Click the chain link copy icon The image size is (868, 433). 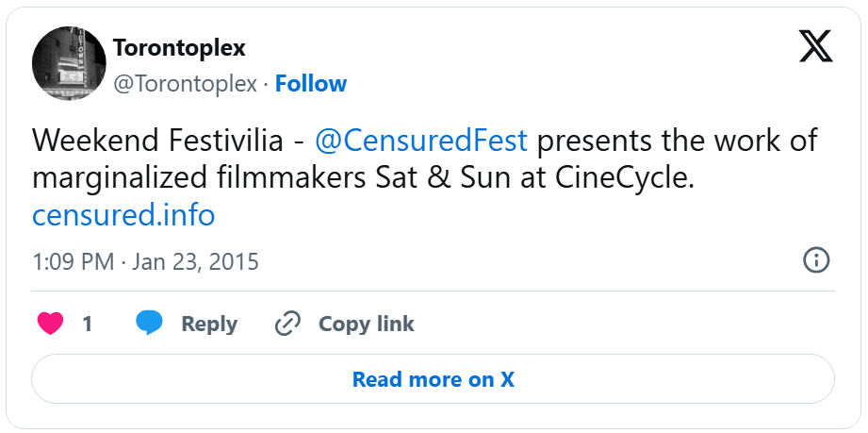point(287,324)
